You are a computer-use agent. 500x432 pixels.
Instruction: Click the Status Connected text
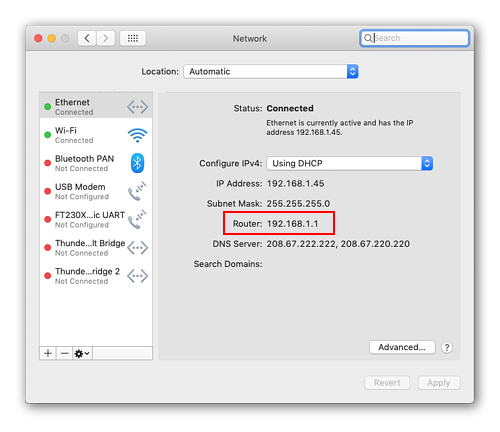(x=290, y=108)
